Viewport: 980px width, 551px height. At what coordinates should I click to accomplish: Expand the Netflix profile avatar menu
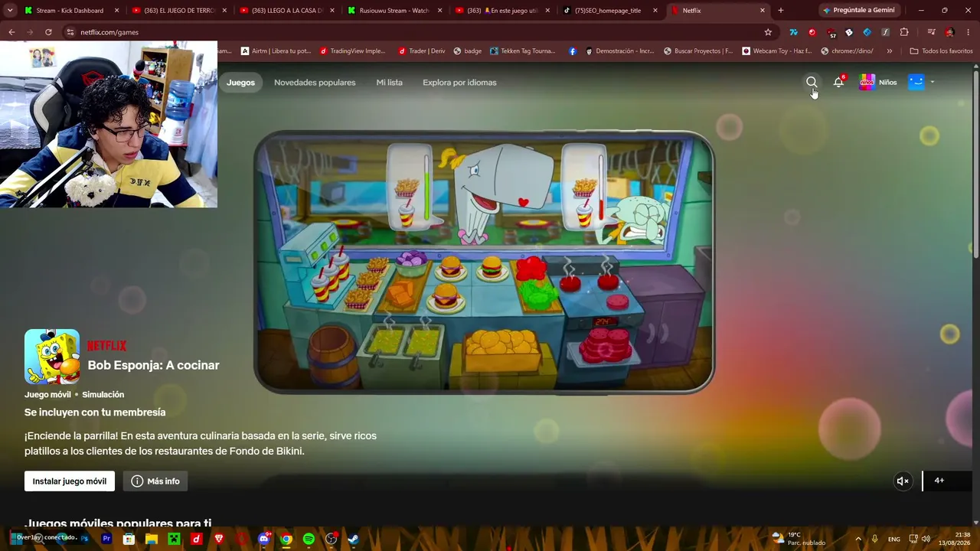click(921, 82)
